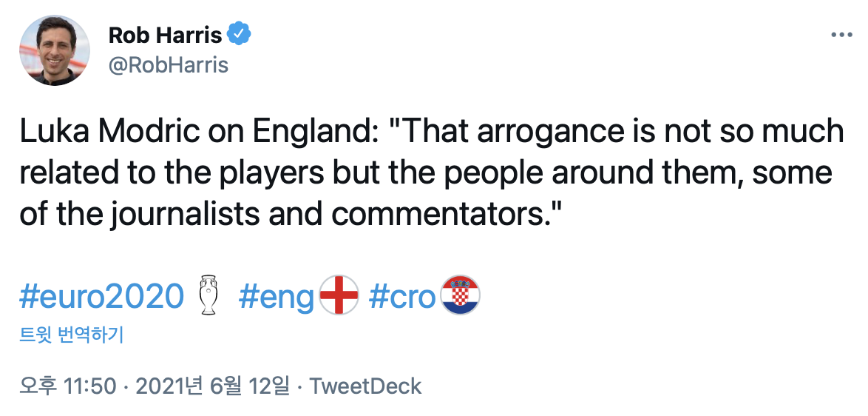This screenshot has height=416, width=868.
Task: Click the England flag icon
Action: 339,295
